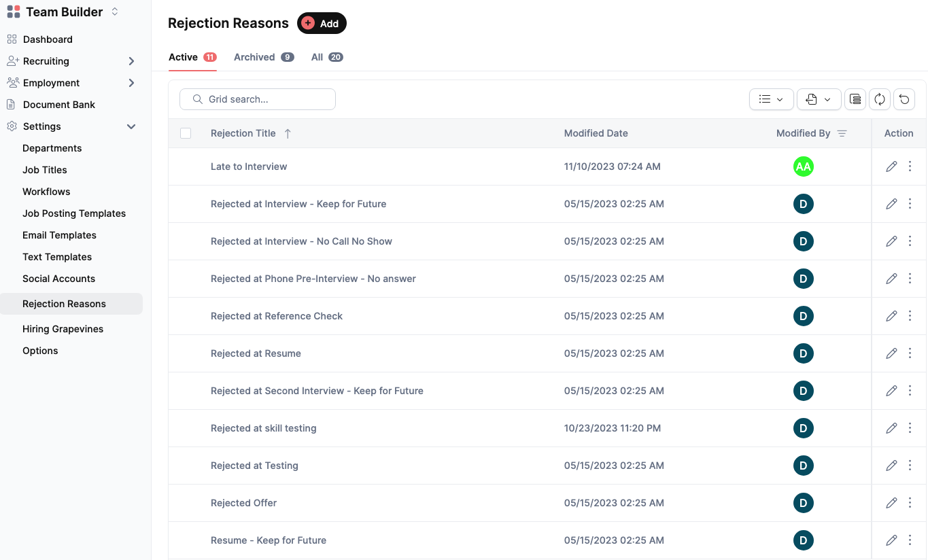Open Job Posting Templates
This screenshot has width=928, height=560.
coord(74,213)
